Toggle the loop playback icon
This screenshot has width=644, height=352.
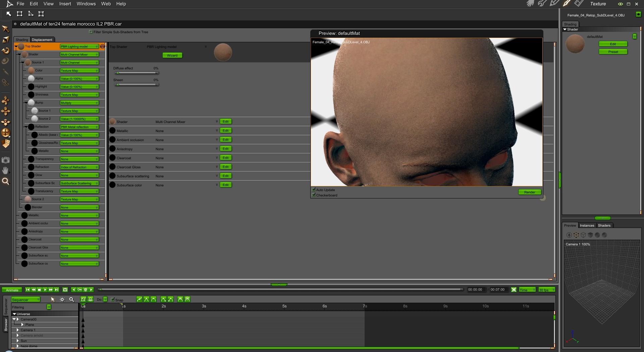pyautogui.click(x=65, y=290)
